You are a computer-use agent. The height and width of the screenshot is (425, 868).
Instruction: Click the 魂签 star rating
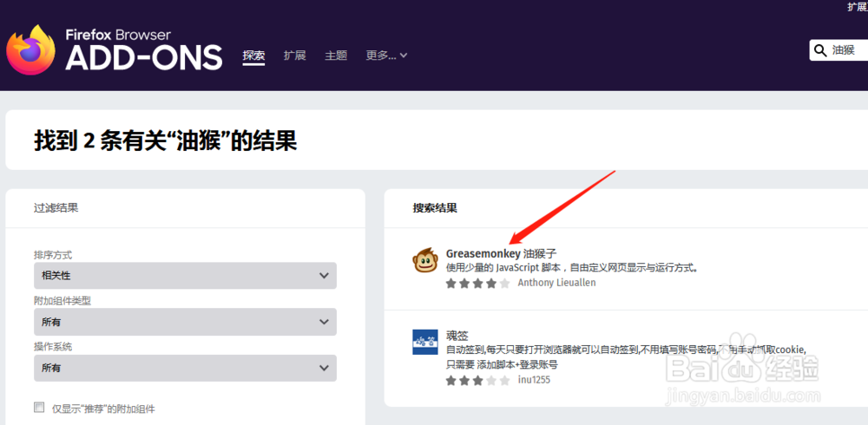[477, 380]
